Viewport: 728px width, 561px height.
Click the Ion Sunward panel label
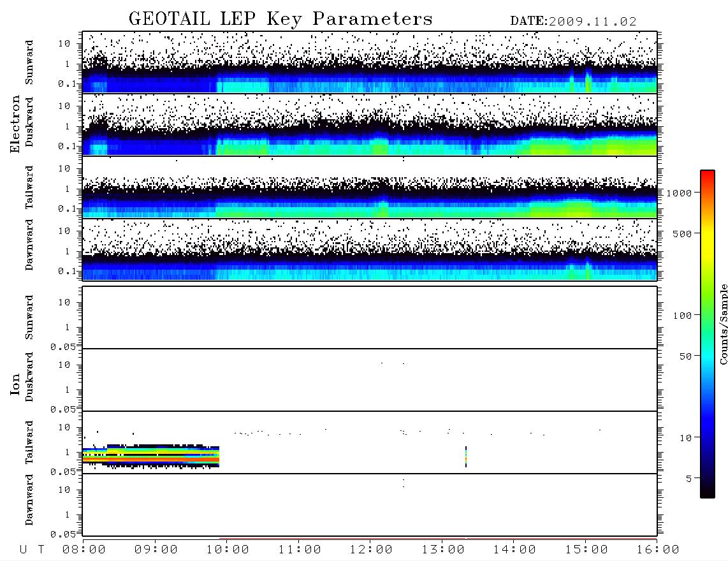point(29,317)
